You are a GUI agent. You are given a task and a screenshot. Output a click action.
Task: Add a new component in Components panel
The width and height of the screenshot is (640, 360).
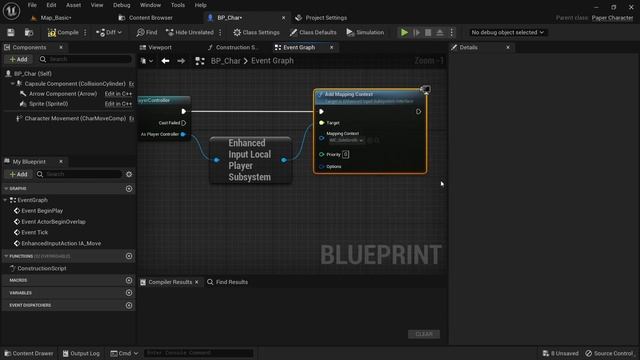(18, 59)
